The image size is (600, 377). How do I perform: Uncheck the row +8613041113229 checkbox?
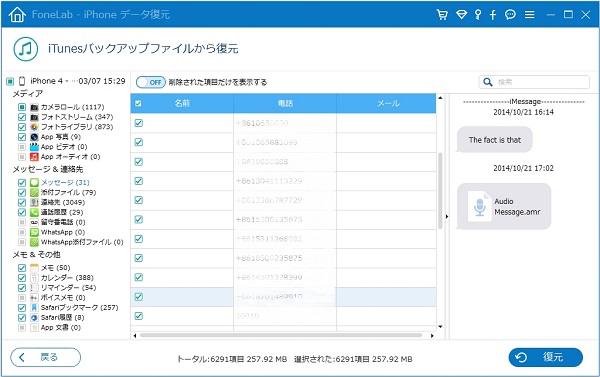139,181
